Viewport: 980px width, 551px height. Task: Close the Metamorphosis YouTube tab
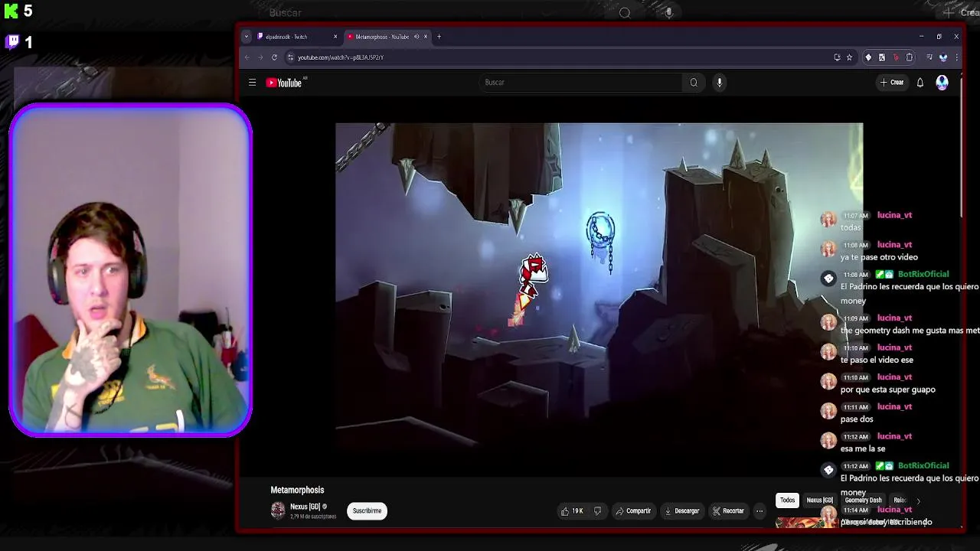[426, 37]
